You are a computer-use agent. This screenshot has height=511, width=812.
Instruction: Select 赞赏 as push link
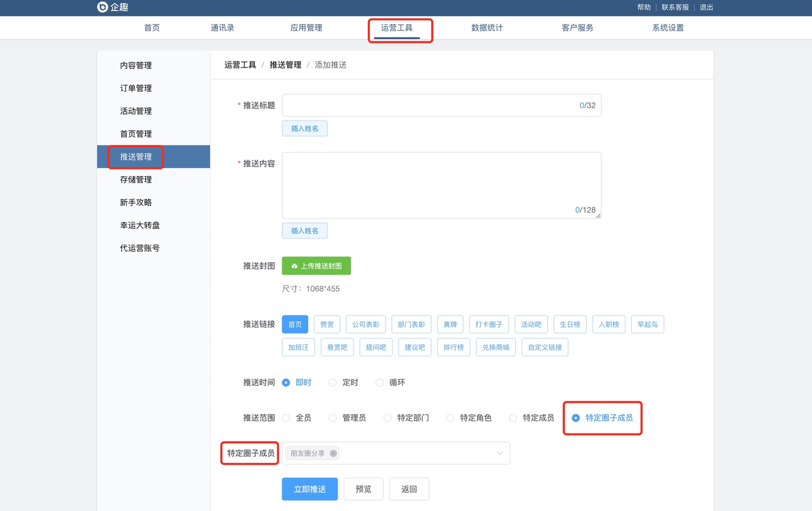pyautogui.click(x=327, y=324)
